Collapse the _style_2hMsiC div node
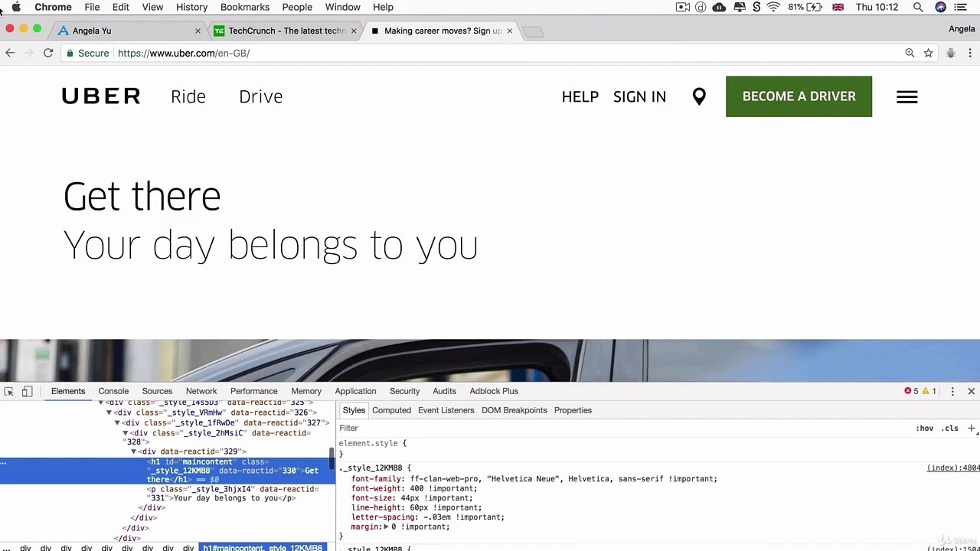The image size is (980, 551). [126, 433]
